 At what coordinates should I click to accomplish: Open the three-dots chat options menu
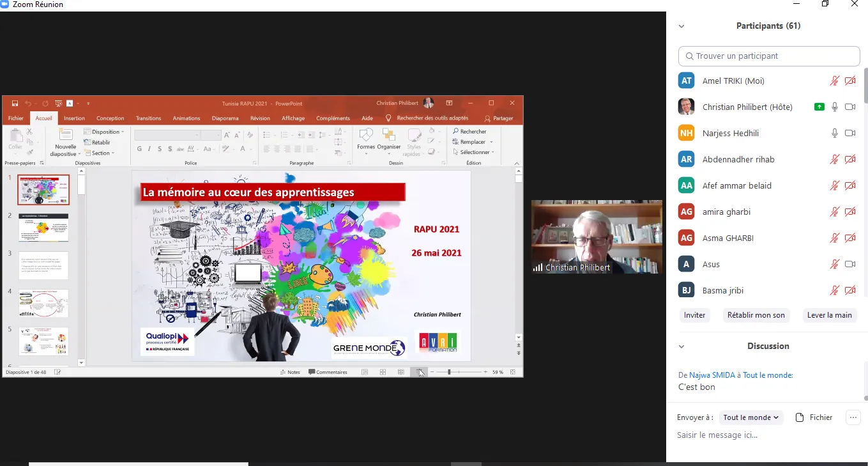853,417
